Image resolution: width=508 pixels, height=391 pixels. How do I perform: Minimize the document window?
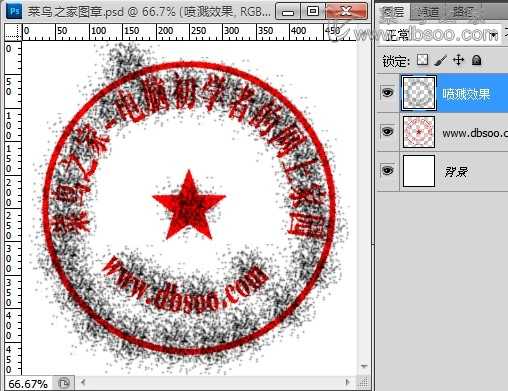[x=288, y=12]
